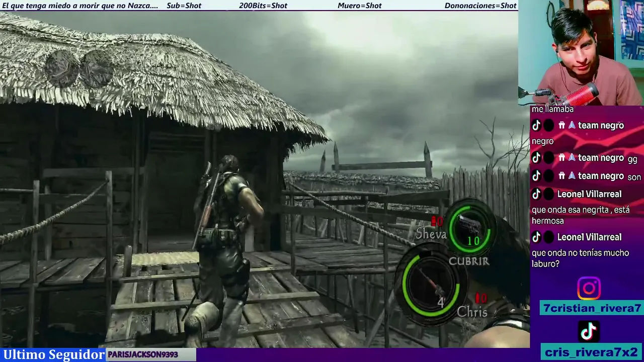Click username 'team negro' next to 'son'
644x362 pixels.
click(601, 176)
